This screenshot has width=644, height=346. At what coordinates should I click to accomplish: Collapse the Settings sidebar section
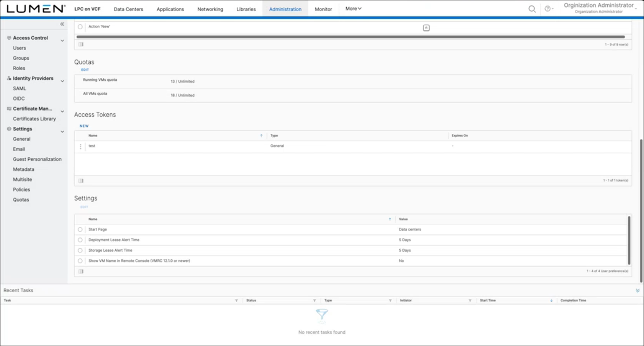(62, 131)
